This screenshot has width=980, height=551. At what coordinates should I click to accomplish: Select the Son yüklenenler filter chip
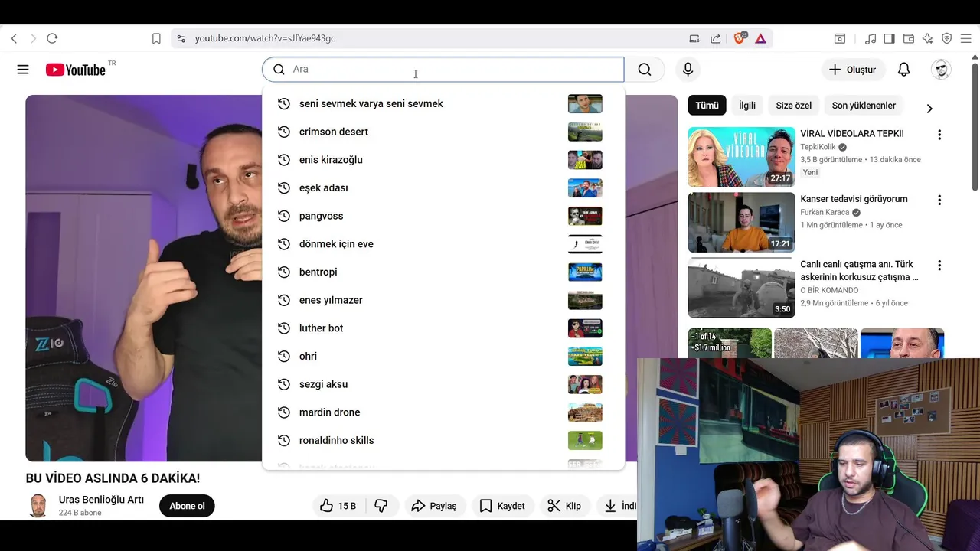coord(864,106)
